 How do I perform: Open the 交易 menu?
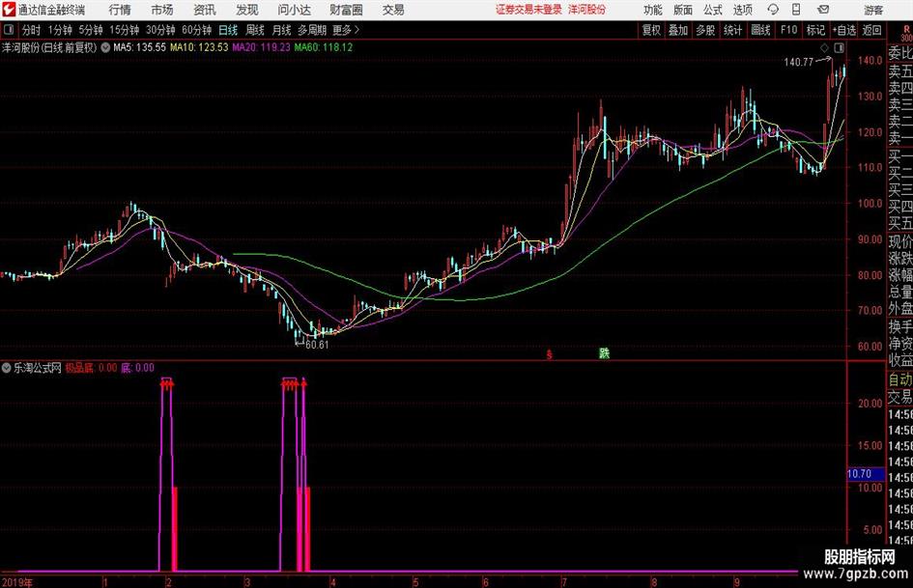tap(393, 10)
